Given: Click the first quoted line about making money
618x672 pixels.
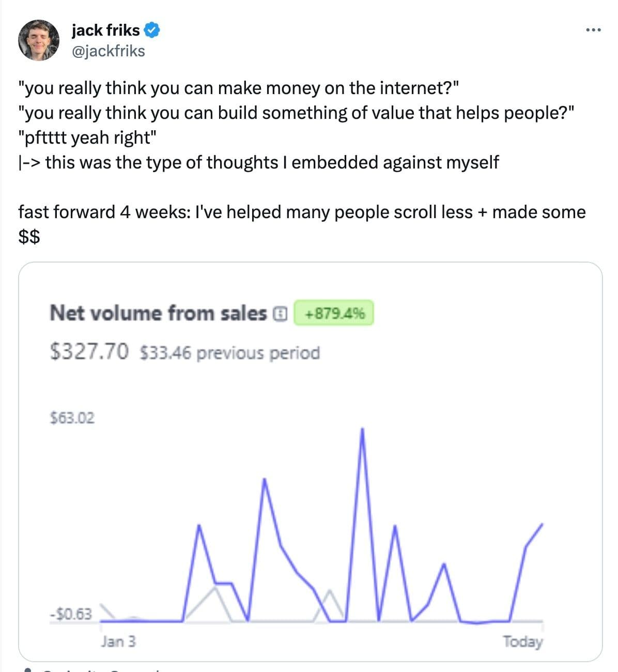Looking at the screenshot, I should click(238, 88).
